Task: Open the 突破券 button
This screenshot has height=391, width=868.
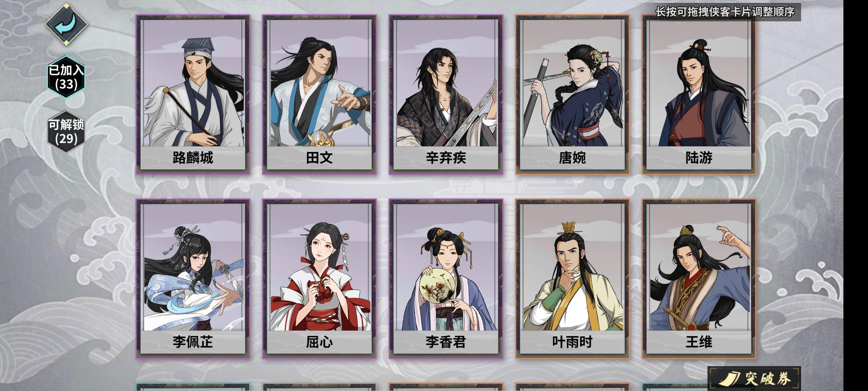Action: click(754, 379)
